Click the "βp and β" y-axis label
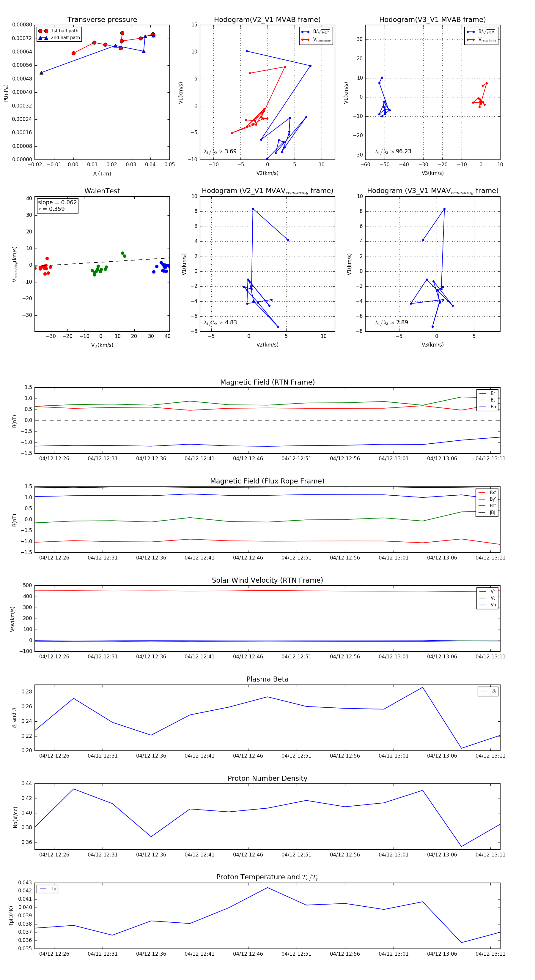535x980 pixels. 14,717
